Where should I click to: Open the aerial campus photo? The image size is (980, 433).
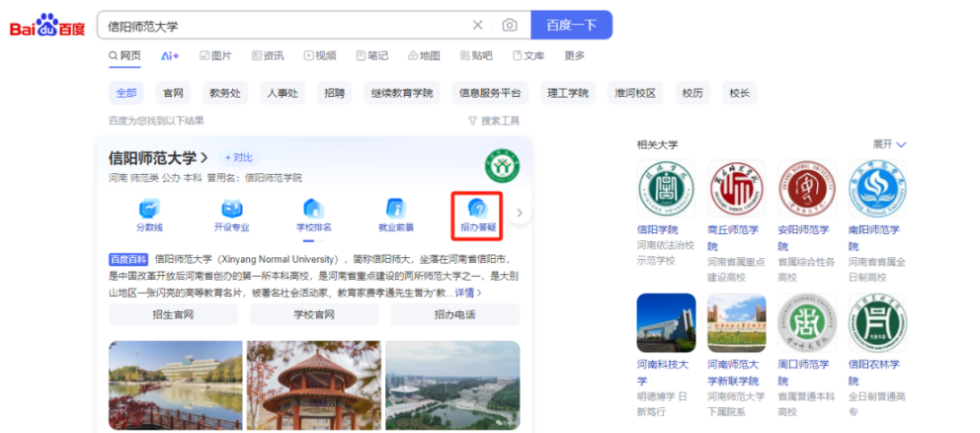[x=452, y=386]
